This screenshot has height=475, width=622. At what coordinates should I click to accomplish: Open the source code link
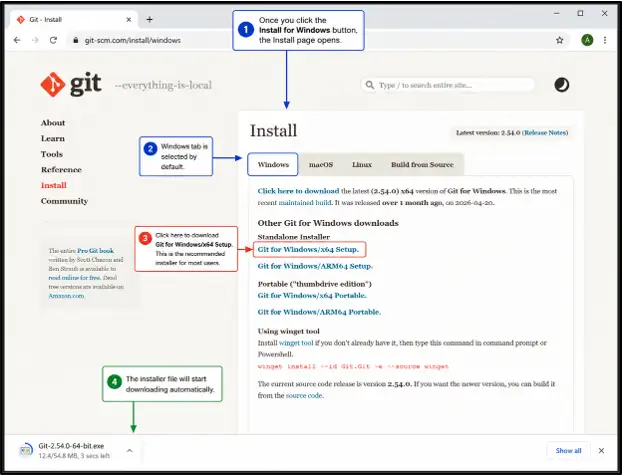tap(305, 395)
